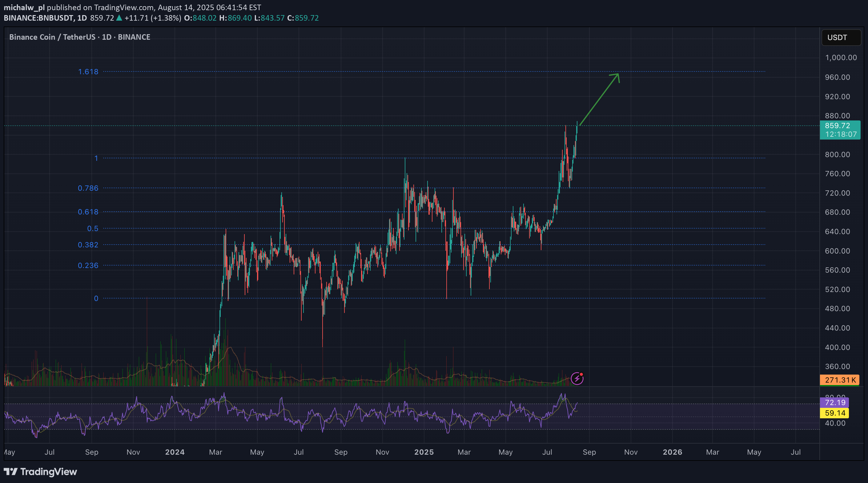Click the 72.19 RSI value label
This screenshot has width=868, height=483.
click(834, 402)
